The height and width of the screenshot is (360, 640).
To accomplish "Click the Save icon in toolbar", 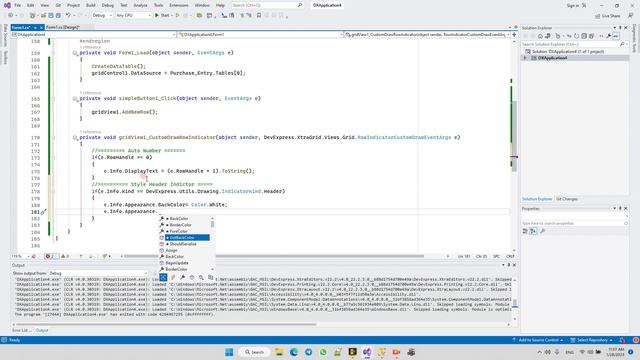I will 51,16.
